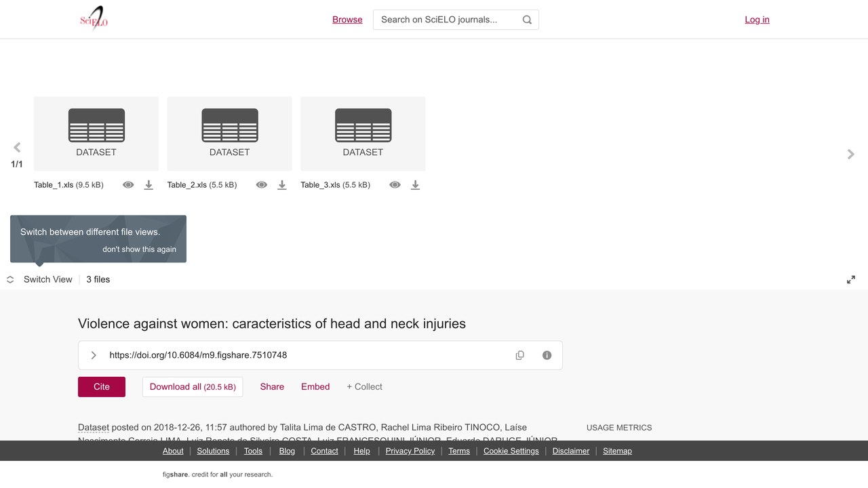The width and height of the screenshot is (868, 488).
Task: Download Table_2.xls using the arrow icon
Action: [x=282, y=185]
